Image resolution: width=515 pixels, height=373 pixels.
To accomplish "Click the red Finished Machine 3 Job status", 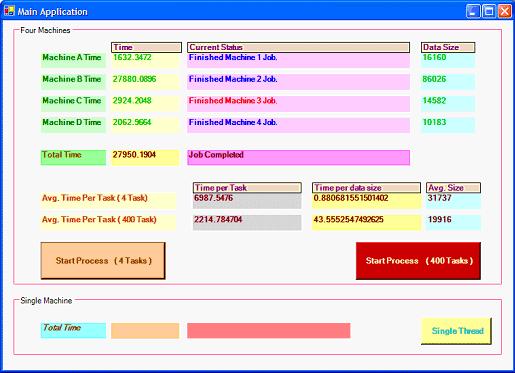I will coord(298,103).
